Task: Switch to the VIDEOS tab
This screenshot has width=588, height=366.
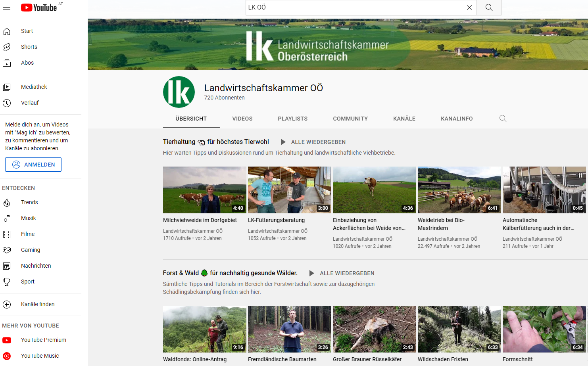Action: 242,119
